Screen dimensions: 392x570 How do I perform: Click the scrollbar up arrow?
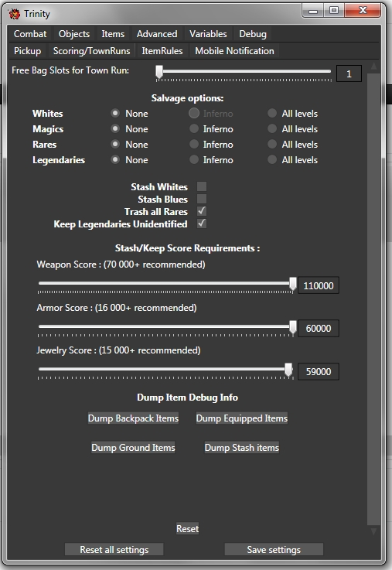[374, 67]
